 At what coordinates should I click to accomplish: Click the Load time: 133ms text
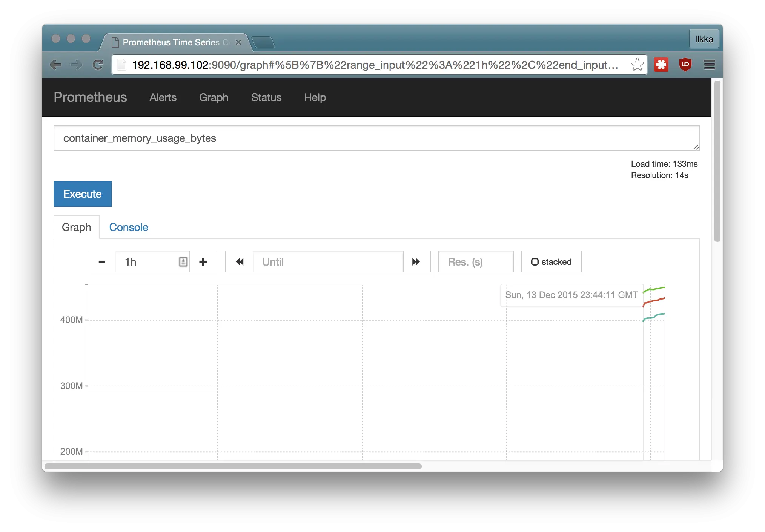click(664, 164)
